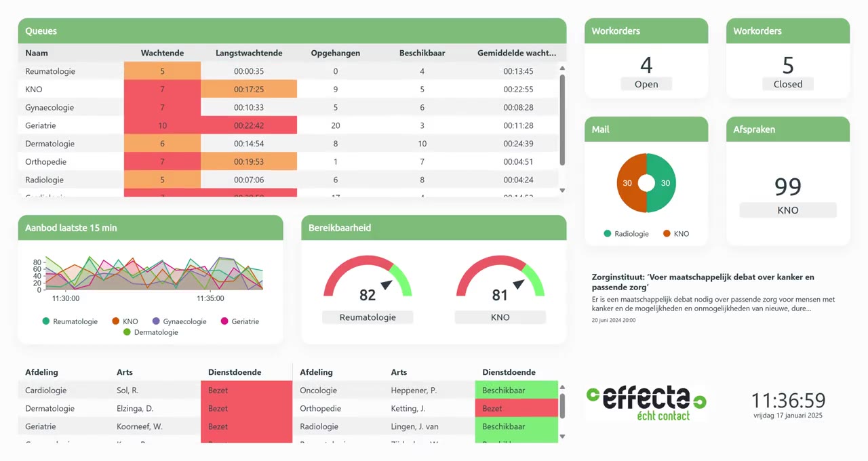The image size is (868, 461).
Task: Click the news date 20 juni 2024 20:00
Action: point(614,320)
